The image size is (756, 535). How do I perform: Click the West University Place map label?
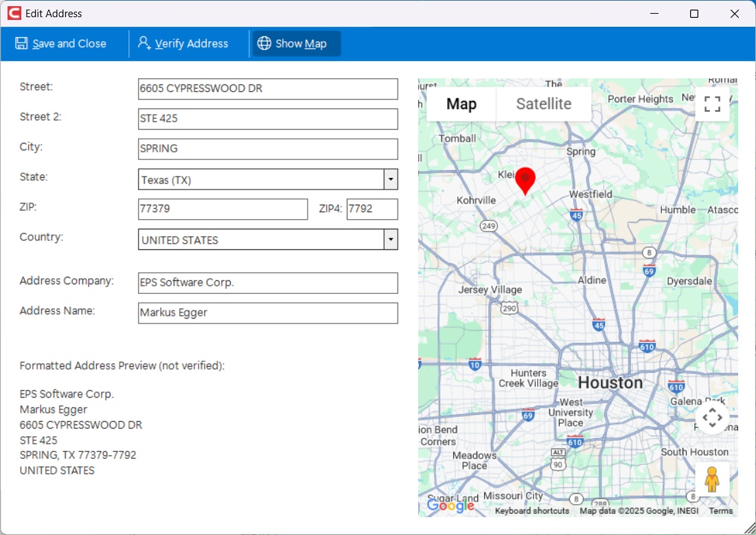point(571,413)
